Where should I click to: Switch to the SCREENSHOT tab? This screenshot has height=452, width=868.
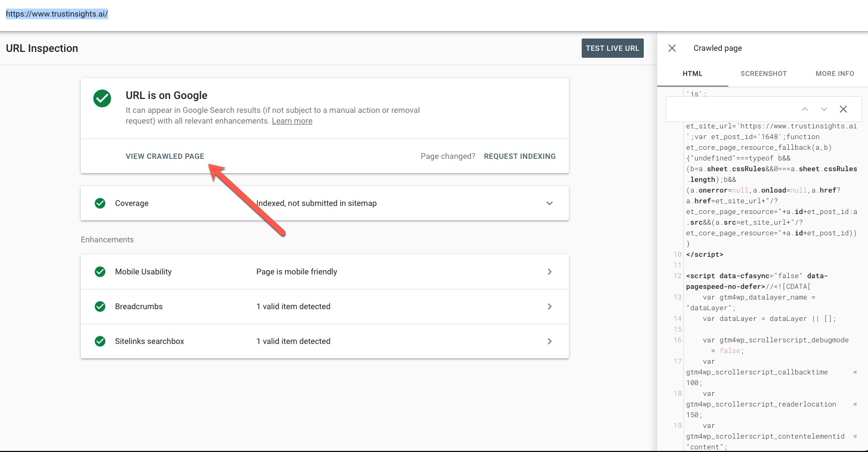[764, 74]
